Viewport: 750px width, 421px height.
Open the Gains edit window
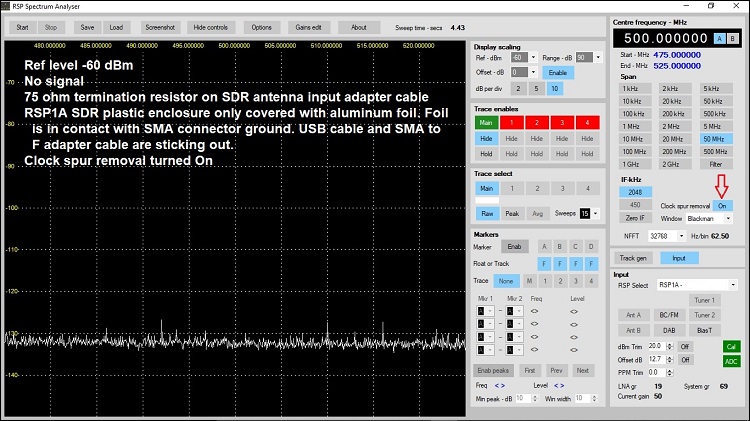coord(309,27)
